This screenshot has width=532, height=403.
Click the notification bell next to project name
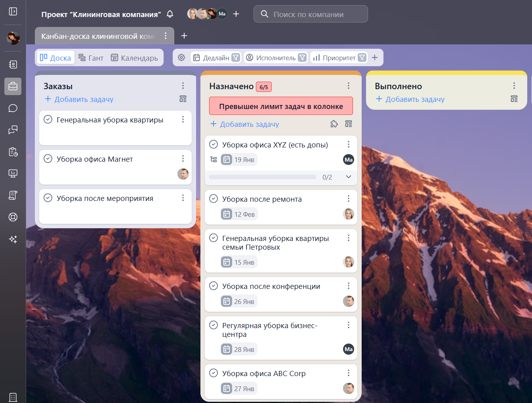[170, 14]
